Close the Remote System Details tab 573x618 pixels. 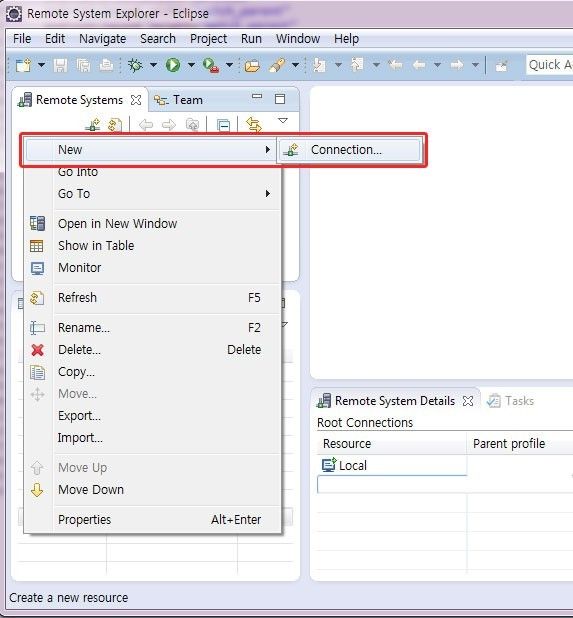coord(468,401)
